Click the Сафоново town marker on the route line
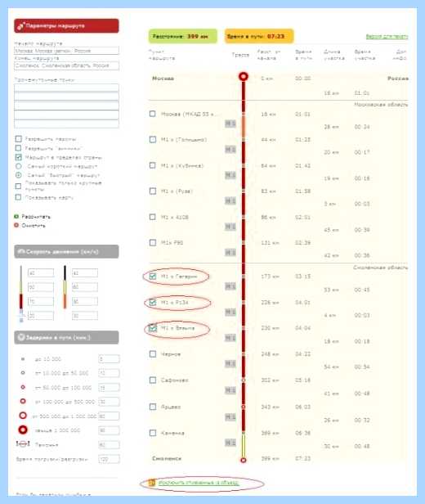Screen dimensions: 425x504 [244, 380]
